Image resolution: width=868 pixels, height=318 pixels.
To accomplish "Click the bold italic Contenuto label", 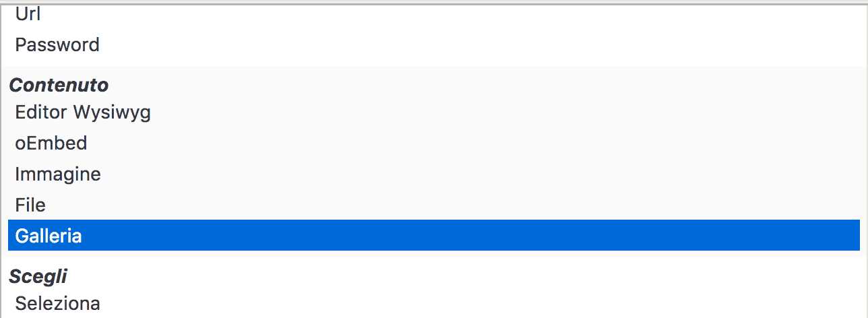I will coord(59,85).
